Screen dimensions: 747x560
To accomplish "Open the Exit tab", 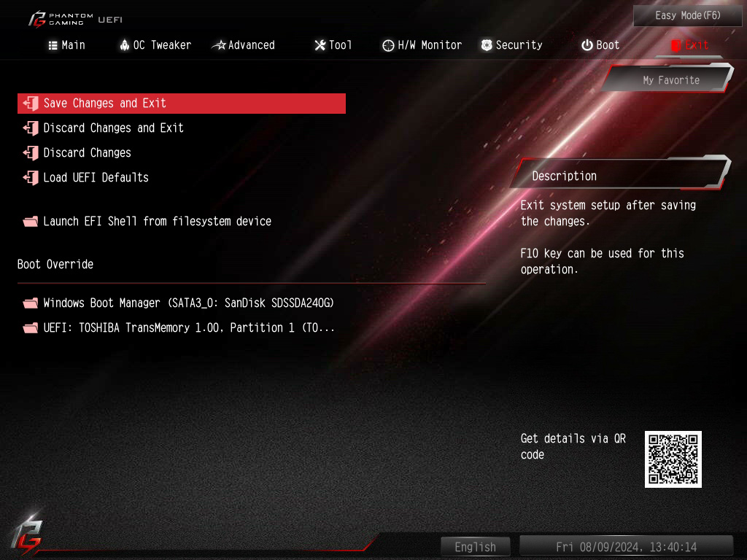I will tap(690, 45).
